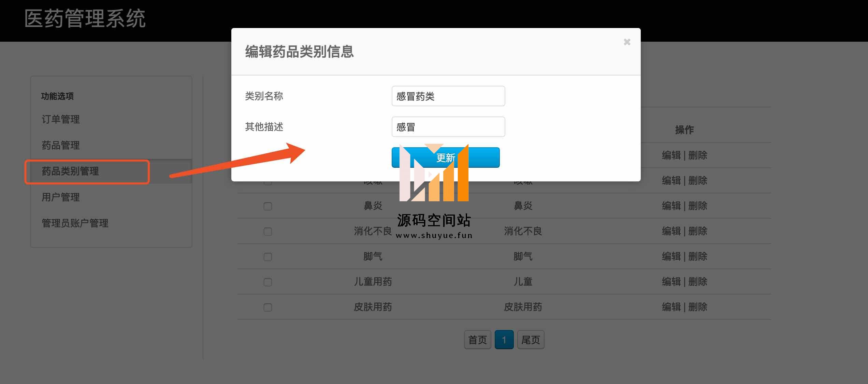This screenshot has width=868, height=384.
Task: Open 药品管理 in sidebar
Action: 61,145
